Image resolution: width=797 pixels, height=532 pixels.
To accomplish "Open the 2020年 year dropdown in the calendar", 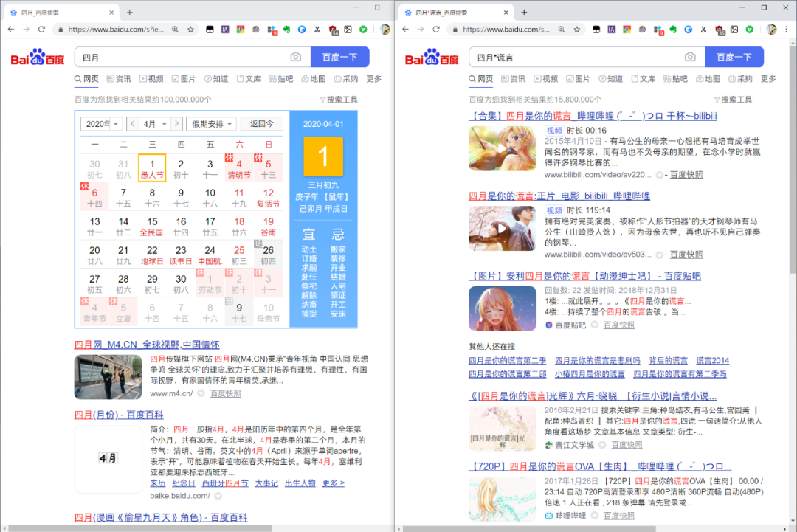I will coord(99,124).
